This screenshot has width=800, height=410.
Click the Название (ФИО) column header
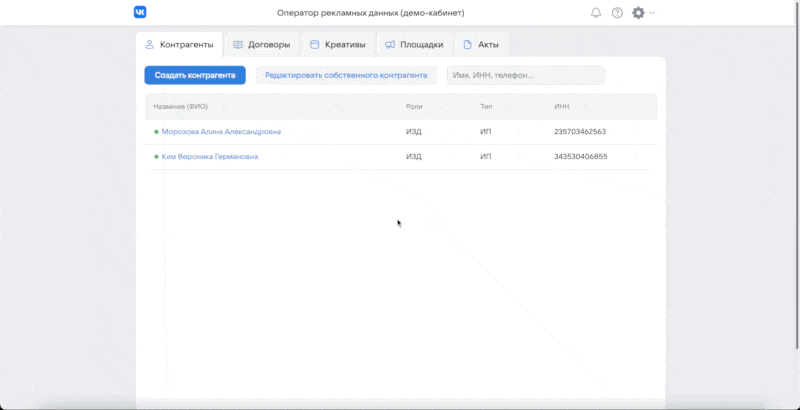(181, 107)
